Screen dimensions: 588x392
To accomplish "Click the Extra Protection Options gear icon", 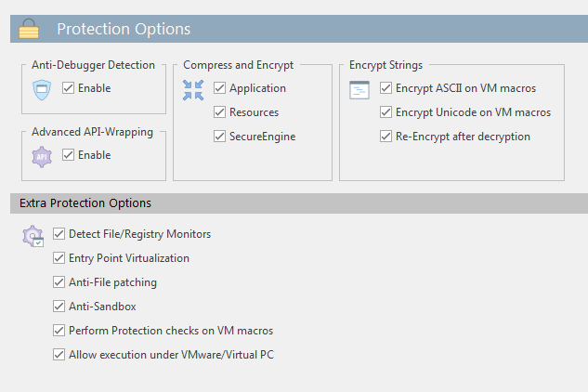I will (x=33, y=236).
